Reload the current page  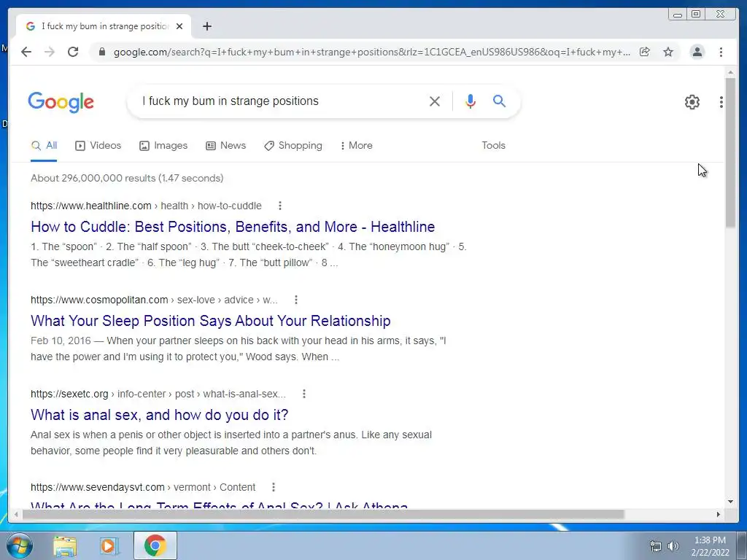point(73,52)
